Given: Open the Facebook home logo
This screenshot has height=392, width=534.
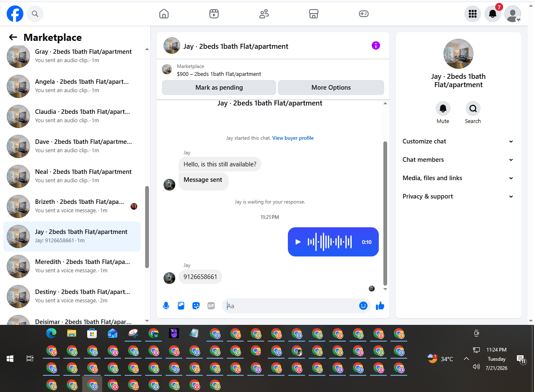Looking at the screenshot, I should tap(15, 14).
